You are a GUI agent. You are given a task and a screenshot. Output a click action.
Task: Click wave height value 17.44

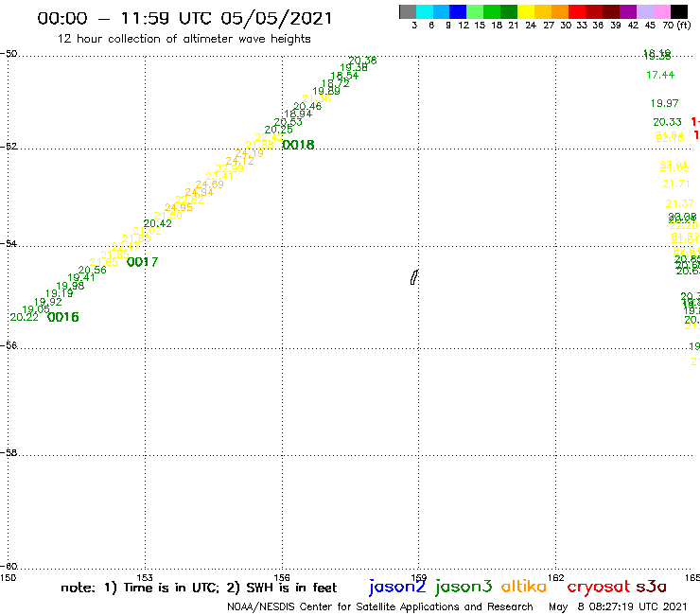(660, 75)
